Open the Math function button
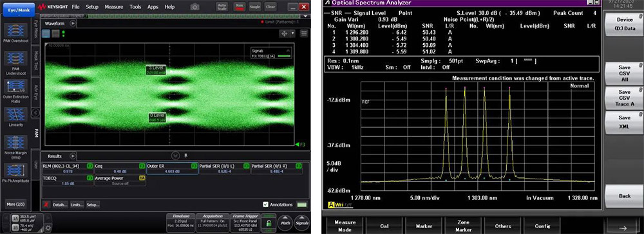This screenshot has width=644, height=234. [x=284, y=222]
